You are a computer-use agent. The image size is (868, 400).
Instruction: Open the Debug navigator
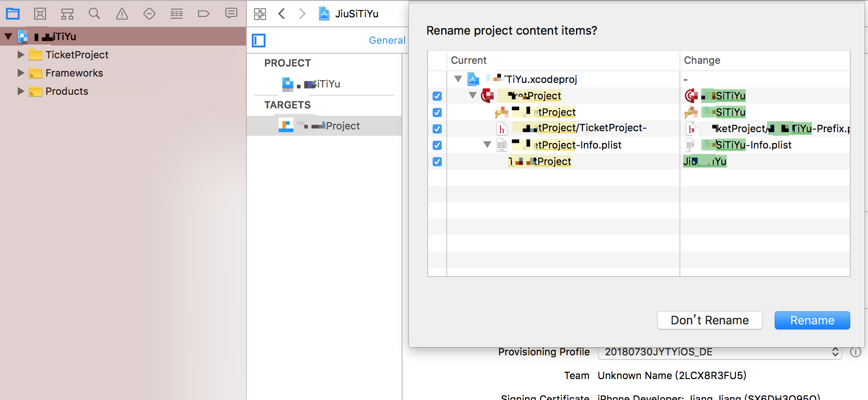[177, 14]
